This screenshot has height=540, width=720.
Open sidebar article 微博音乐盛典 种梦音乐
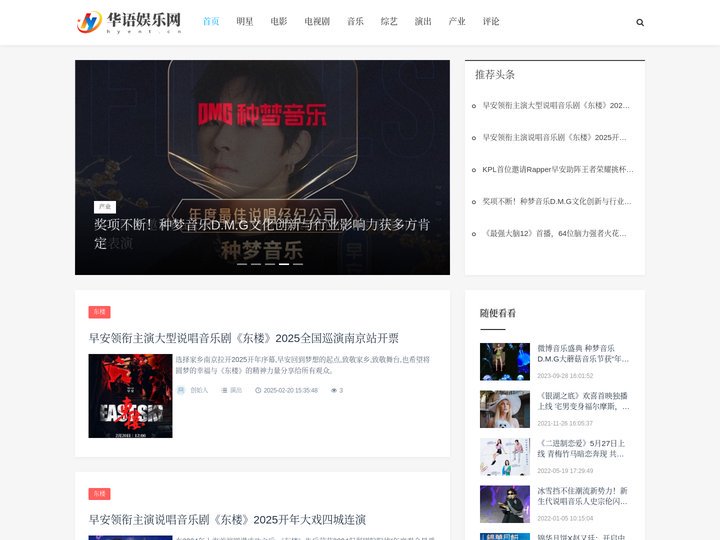[583, 354]
